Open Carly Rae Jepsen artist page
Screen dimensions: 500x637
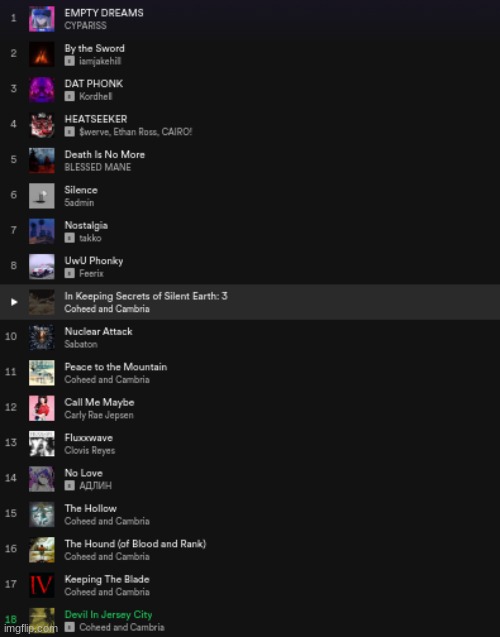99,415
